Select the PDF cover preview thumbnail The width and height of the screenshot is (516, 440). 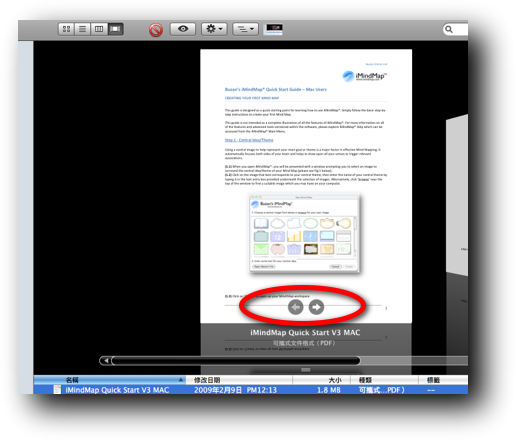[306, 186]
